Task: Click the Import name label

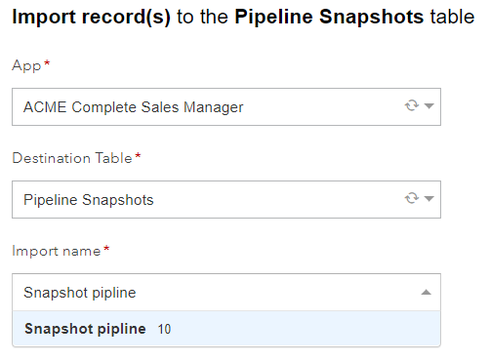Action: pos(56,251)
